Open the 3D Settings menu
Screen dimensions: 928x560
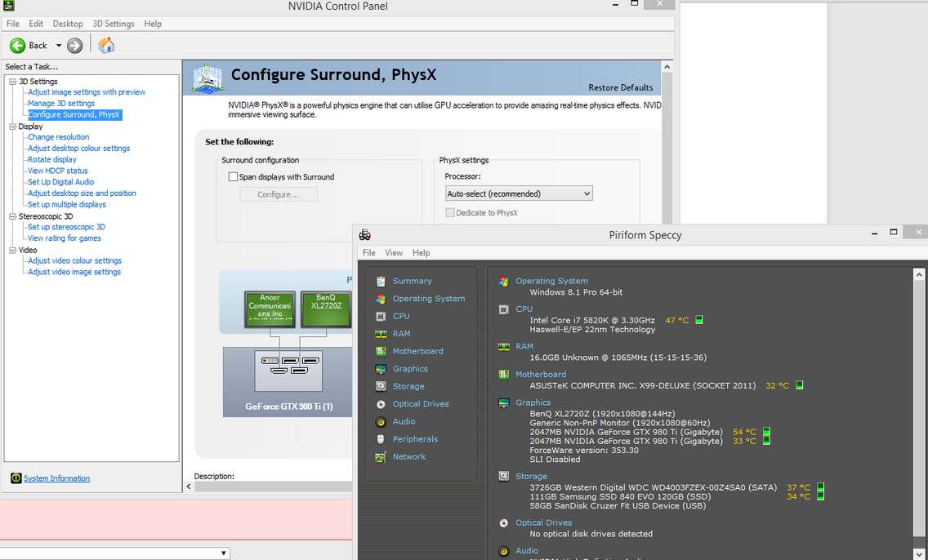(x=114, y=24)
